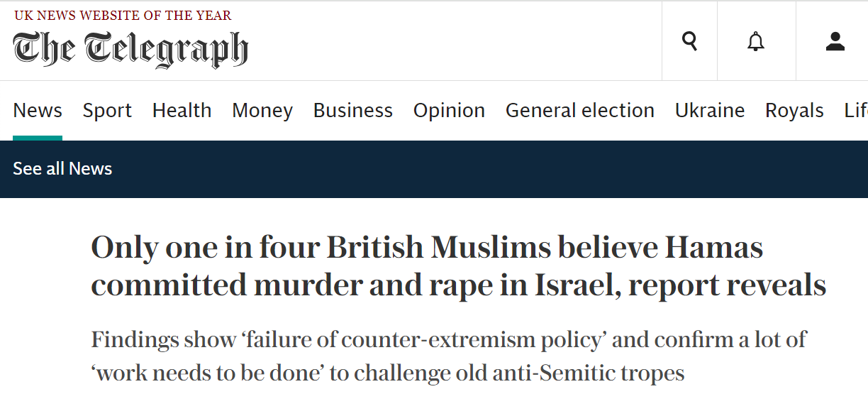Screen dimensions: 868x416
Task: Navigate to the Money section
Action: click(262, 111)
